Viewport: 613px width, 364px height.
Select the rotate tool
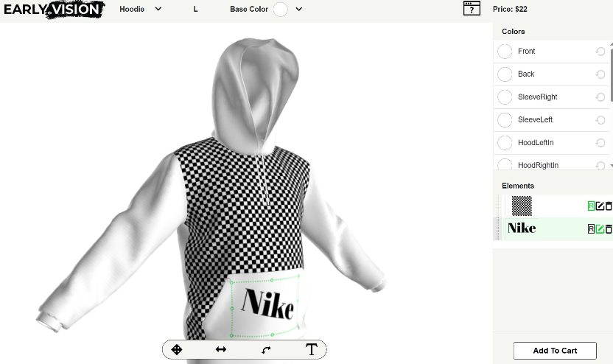coord(266,350)
